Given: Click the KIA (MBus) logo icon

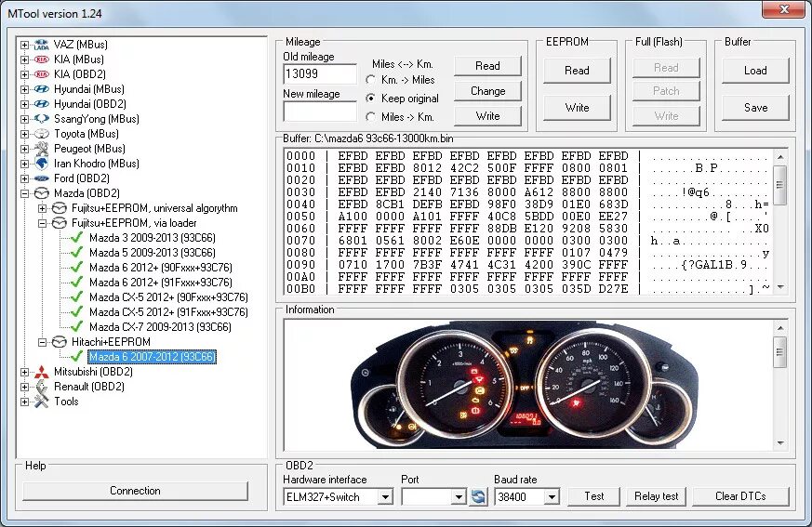Looking at the screenshot, I should point(42,59).
